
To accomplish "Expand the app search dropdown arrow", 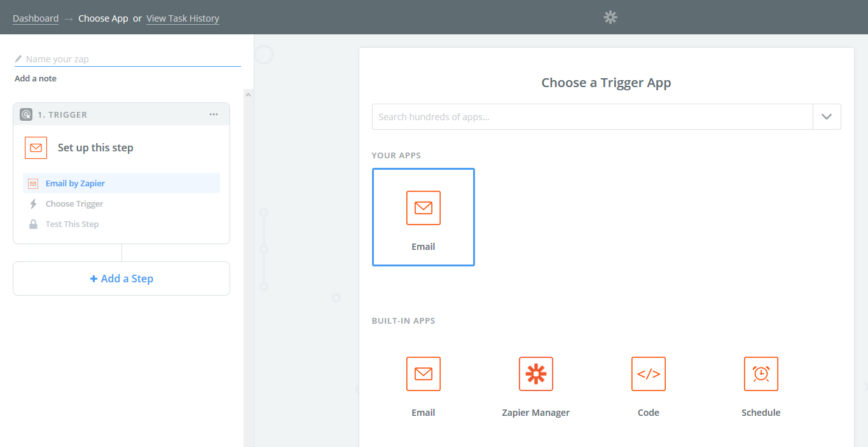I will [827, 117].
